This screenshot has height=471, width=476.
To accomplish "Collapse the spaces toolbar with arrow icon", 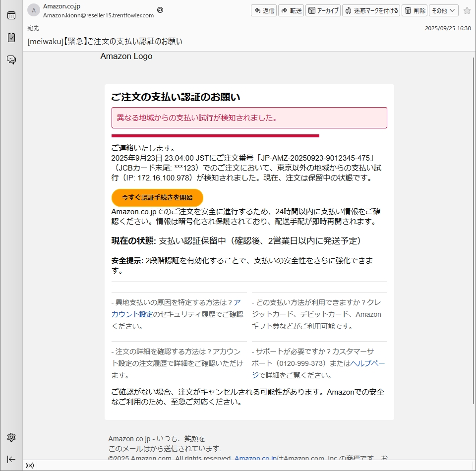I will [x=11, y=459].
